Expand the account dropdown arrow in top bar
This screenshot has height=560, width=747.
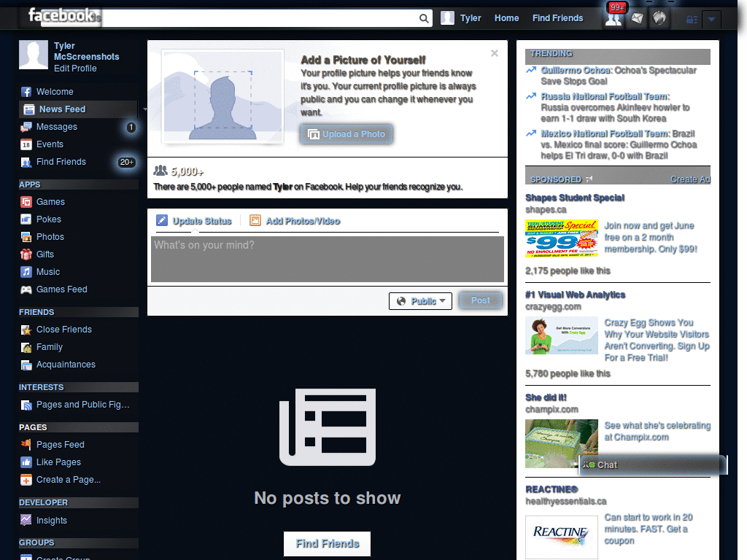711,19
